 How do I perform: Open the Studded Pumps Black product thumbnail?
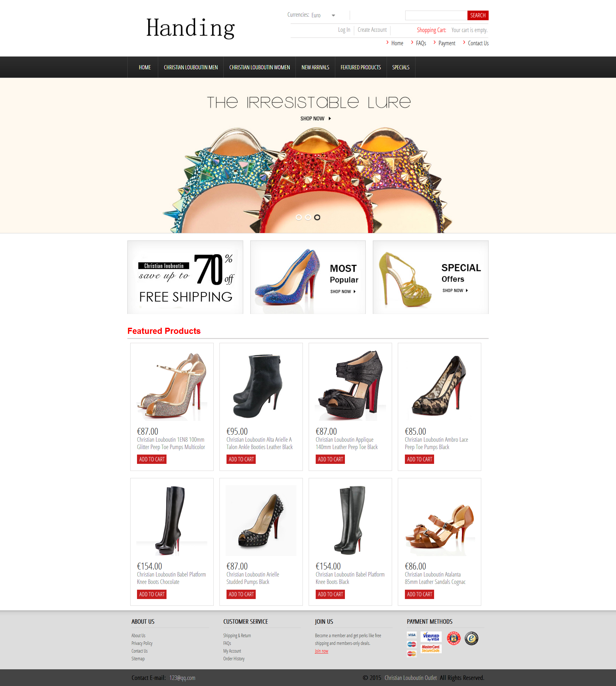[261, 520]
